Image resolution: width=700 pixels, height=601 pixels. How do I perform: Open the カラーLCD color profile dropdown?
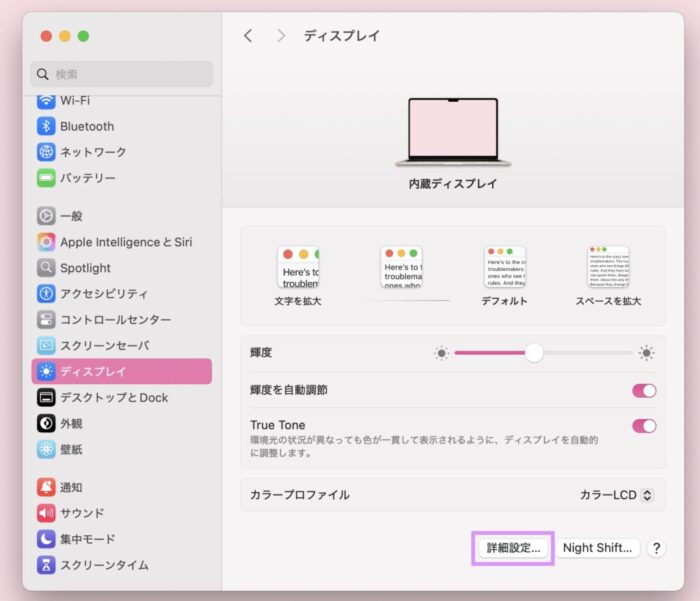(616, 495)
